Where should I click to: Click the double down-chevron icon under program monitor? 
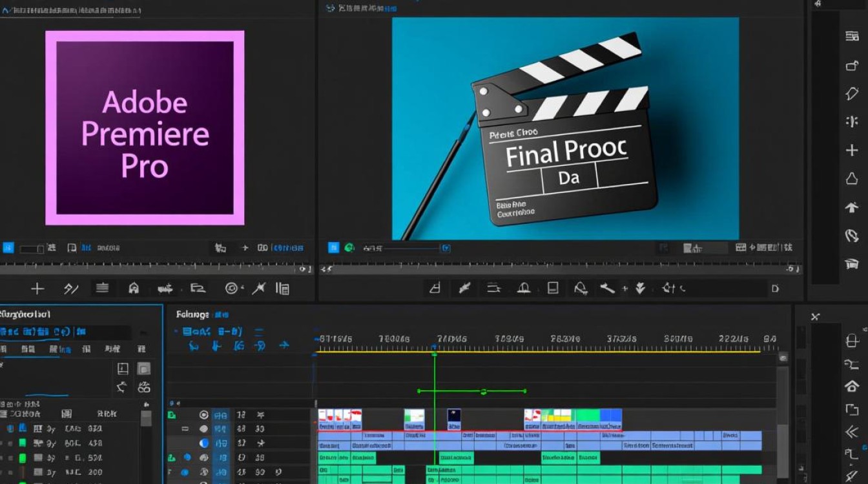(x=640, y=288)
